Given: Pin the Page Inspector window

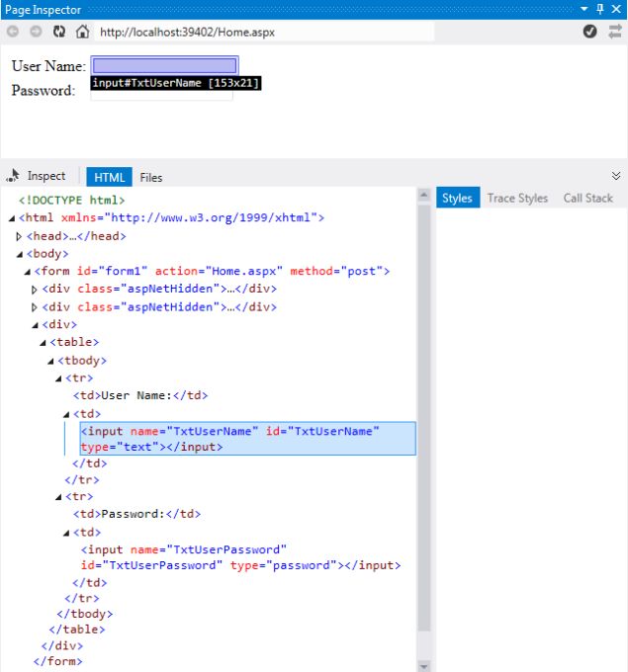Looking at the screenshot, I should (x=600, y=9).
